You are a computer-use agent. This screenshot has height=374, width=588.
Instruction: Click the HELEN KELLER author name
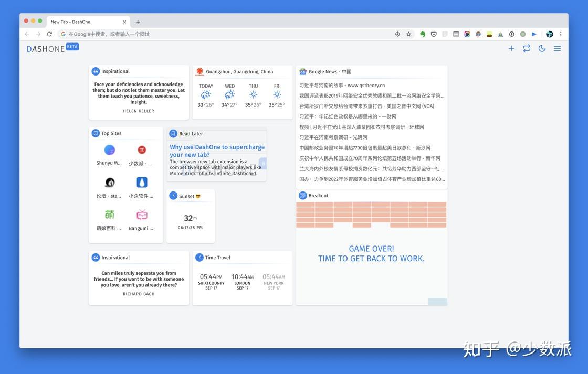[x=139, y=111]
